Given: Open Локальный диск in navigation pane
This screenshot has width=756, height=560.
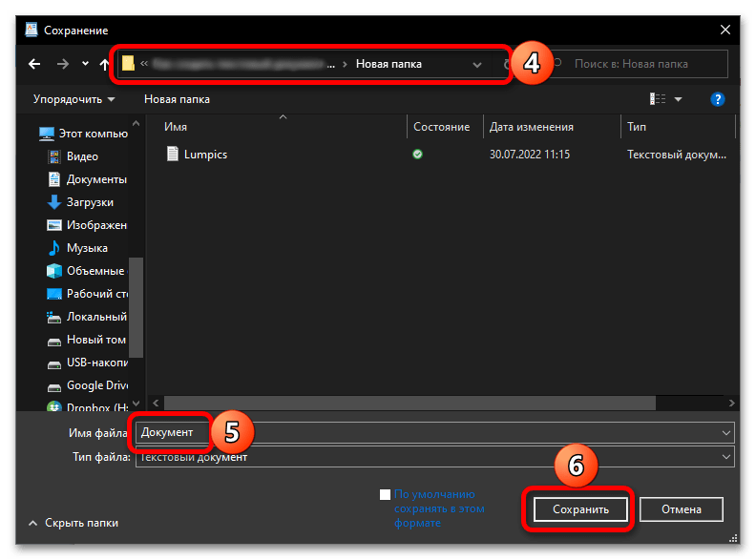Looking at the screenshot, I should (x=87, y=317).
